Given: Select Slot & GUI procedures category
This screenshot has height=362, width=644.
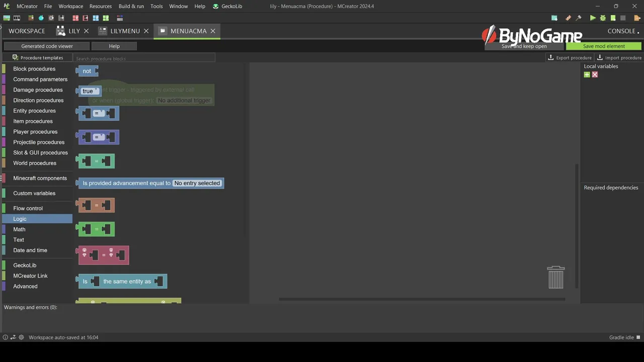Looking at the screenshot, I should pyautogui.click(x=37, y=153).
